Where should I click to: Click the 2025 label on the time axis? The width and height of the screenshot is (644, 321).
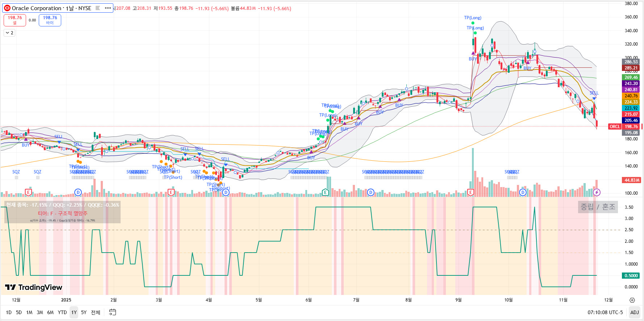[x=66, y=300]
